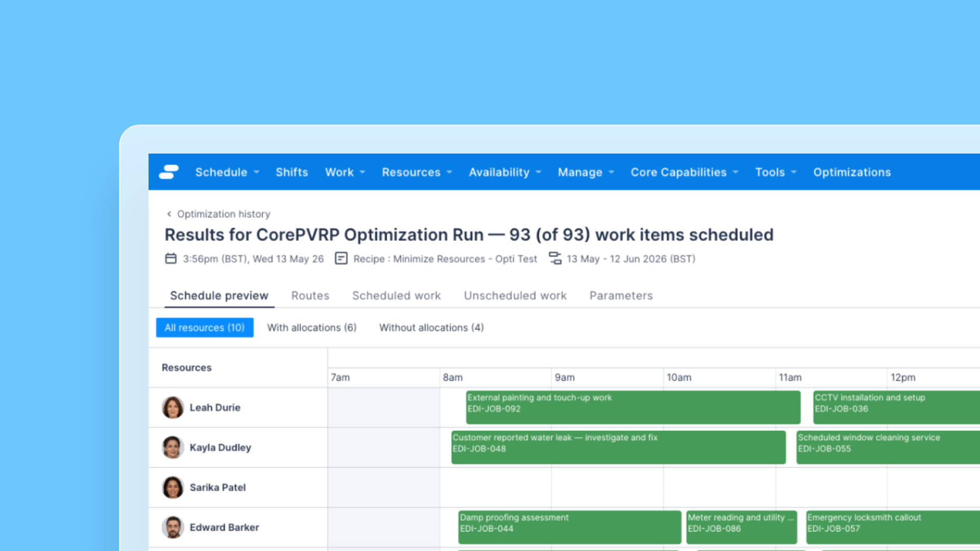Switch to the Routes tab
The image size is (980, 551).
[310, 296]
